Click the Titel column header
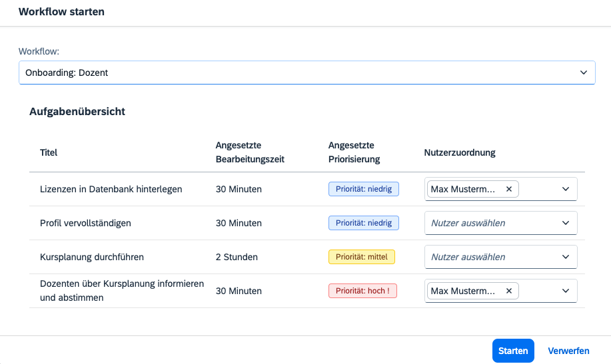This screenshot has height=364, width=611. pos(49,152)
